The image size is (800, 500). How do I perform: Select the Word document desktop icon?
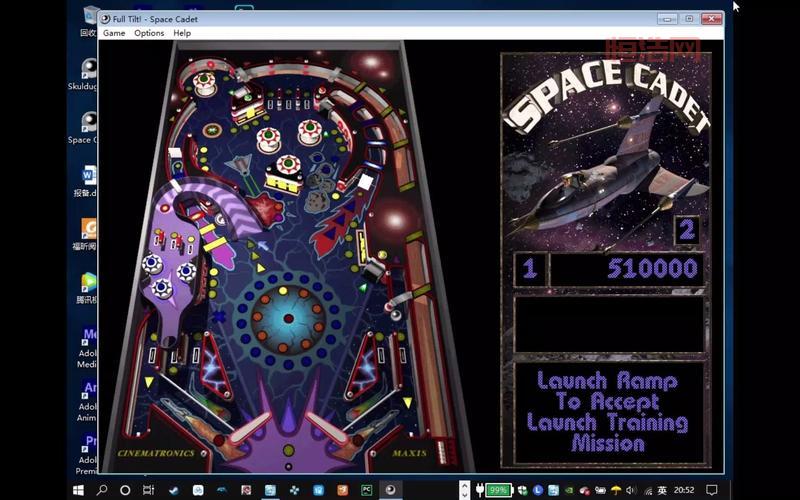coord(89,177)
